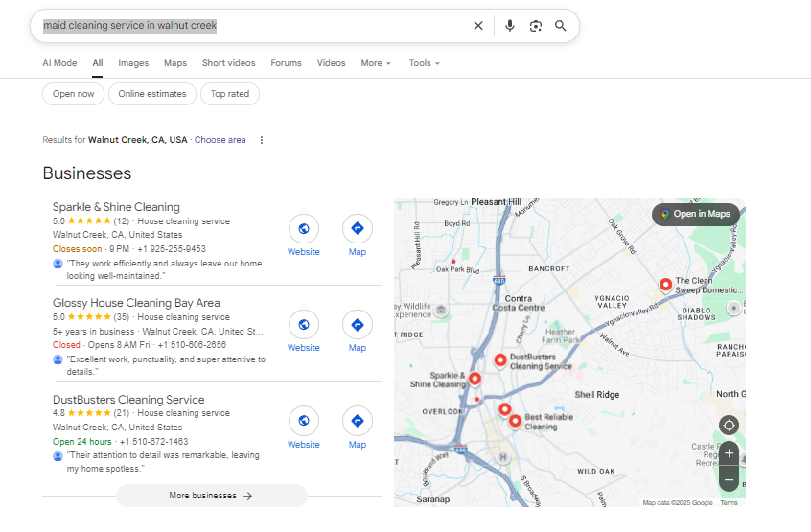Click into the search input field
This screenshot has width=811, height=532.
pos(288,26)
